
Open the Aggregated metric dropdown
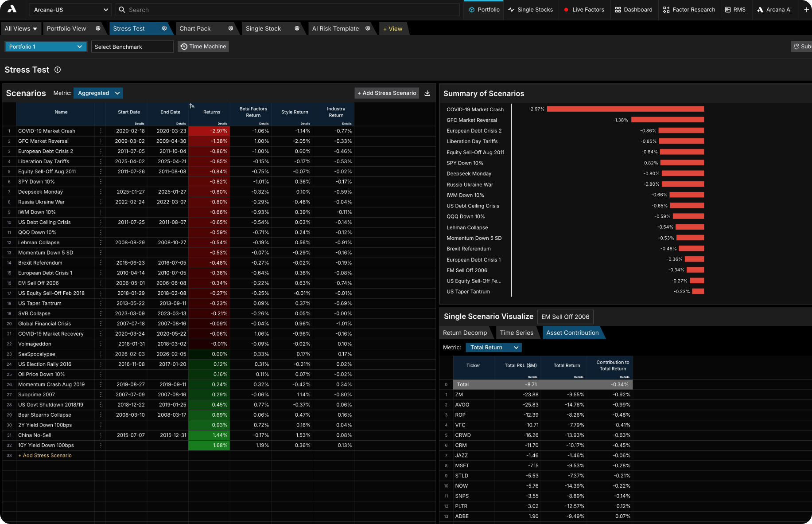(x=98, y=93)
